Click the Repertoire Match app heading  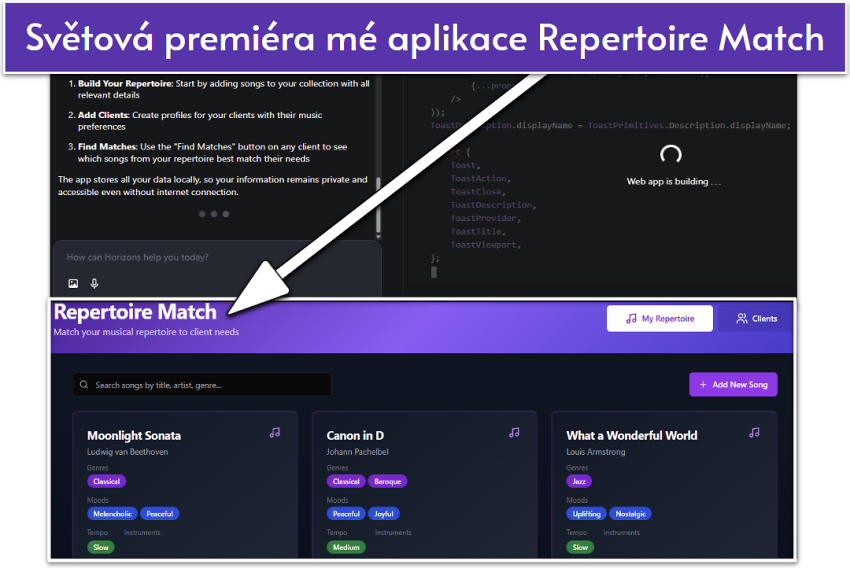tap(134, 313)
